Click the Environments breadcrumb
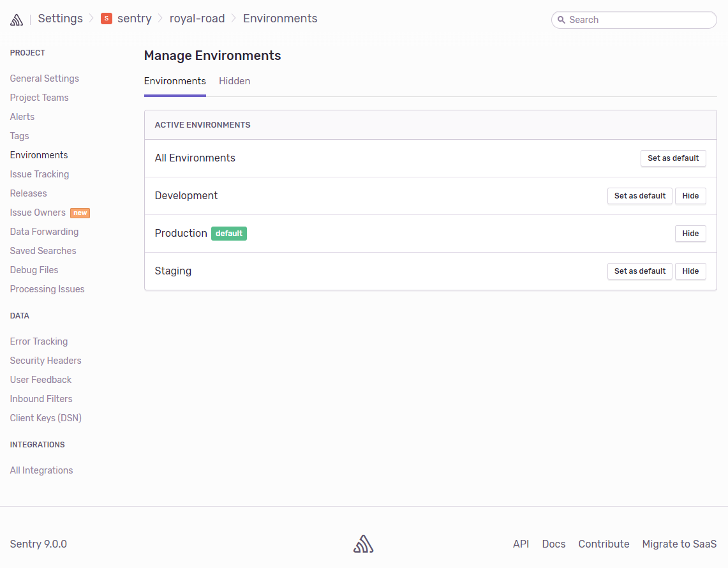This screenshot has height=568, width=728. (280, 19)
